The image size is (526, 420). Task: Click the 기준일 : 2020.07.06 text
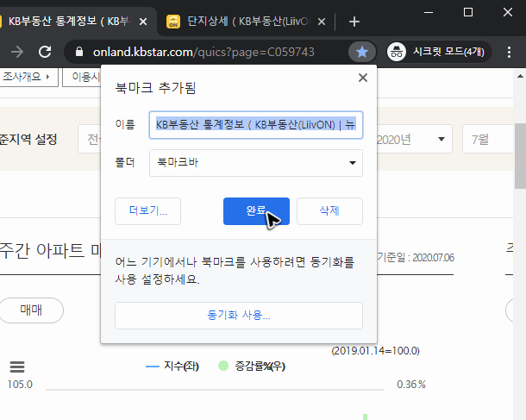click(x=416, y=257)
